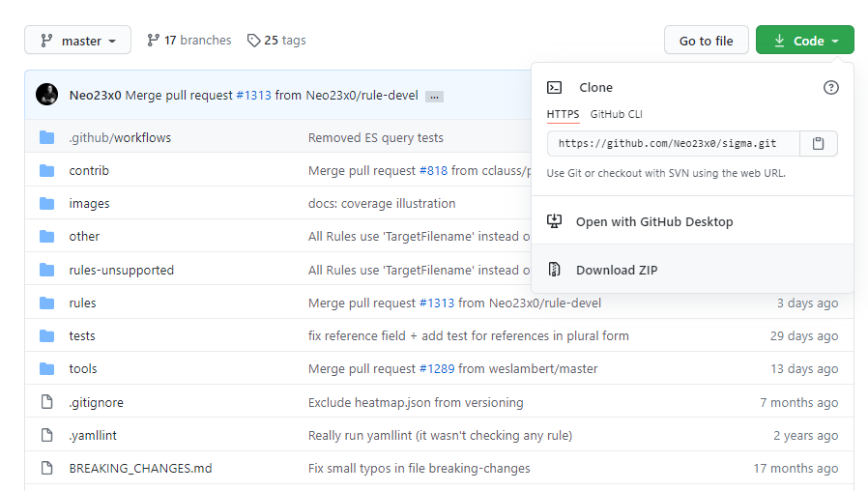Click the tag icon next to 25 tags
This screenshot has height=491, width=868.
[x=253, y=41]
